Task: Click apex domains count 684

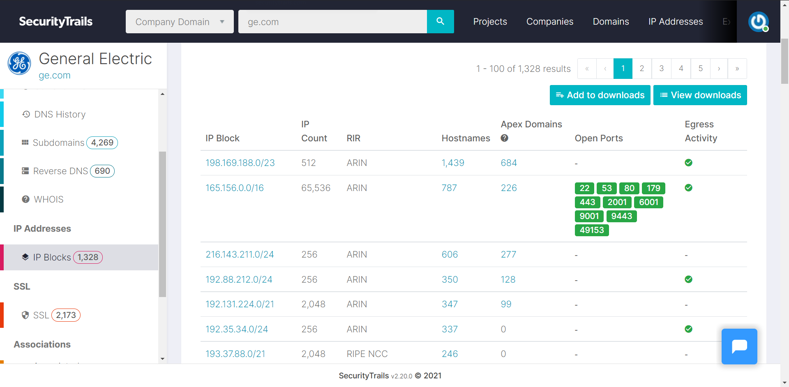Action: tap(509, 163)
